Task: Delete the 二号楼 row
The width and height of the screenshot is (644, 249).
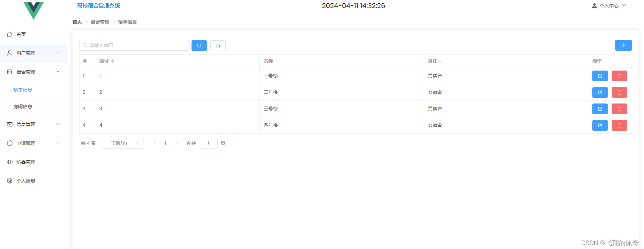Action: click(620, 92)
